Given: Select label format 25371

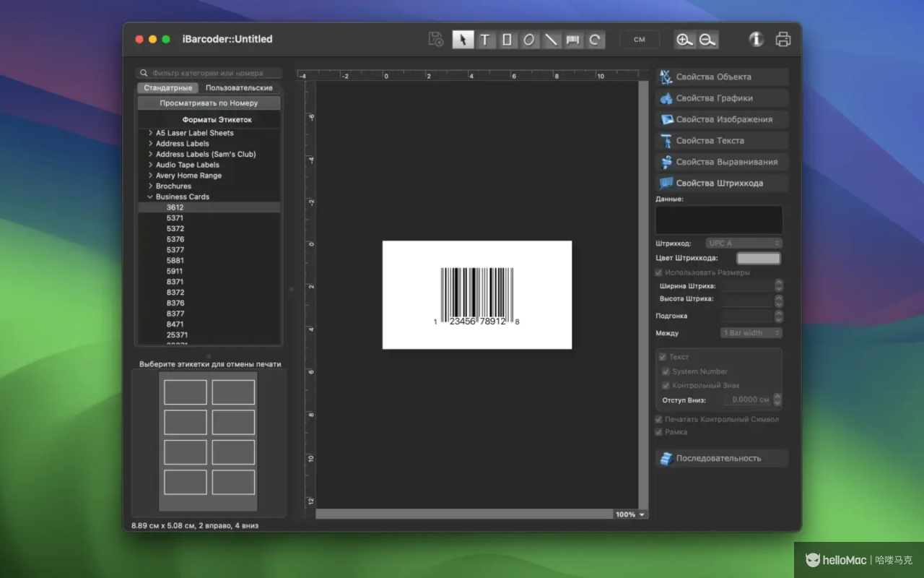Looking at the screenshot, I should pyautogui.click(x=209, y=335).
